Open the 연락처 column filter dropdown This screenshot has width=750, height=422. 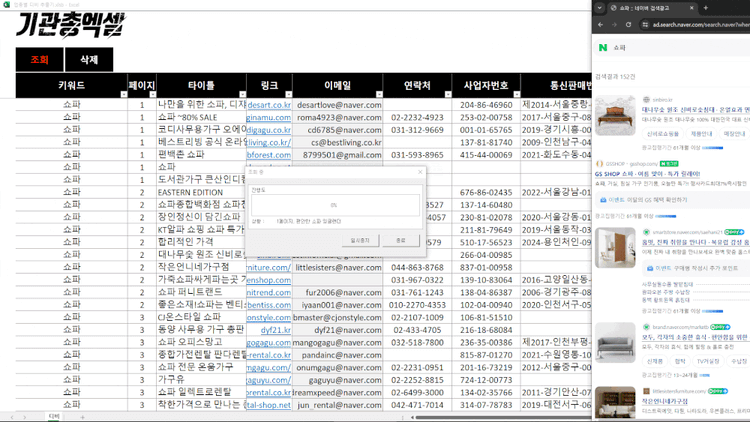pos(448,94)
